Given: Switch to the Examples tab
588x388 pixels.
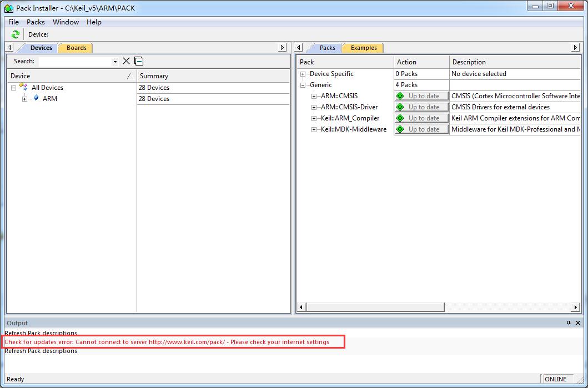Looking at the screenshot, I should coord(364,48).
